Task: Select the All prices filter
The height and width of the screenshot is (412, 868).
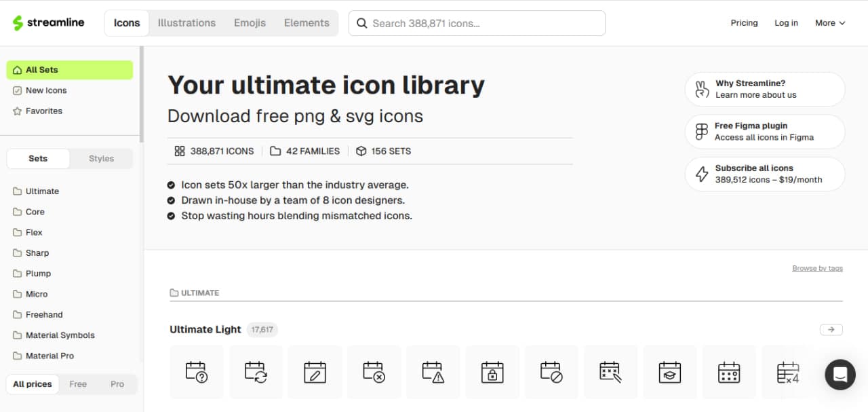Action: tap(33, 384)
